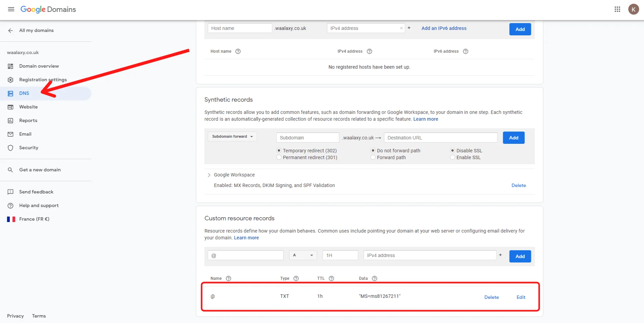Click the custom record IPv4 address field
644x323 pixels.
(x=430, y=255)
